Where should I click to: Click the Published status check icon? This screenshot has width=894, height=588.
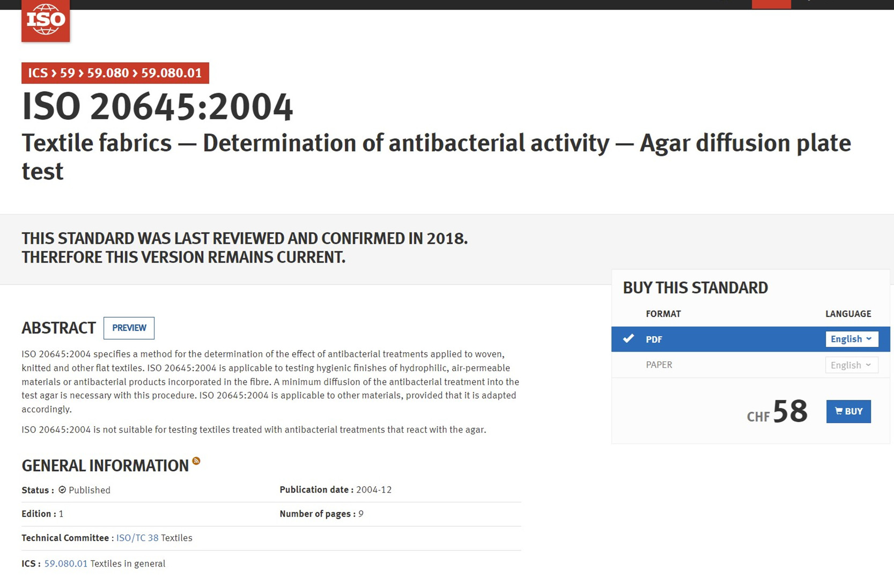pyautogui.click(x=62, y=490)
